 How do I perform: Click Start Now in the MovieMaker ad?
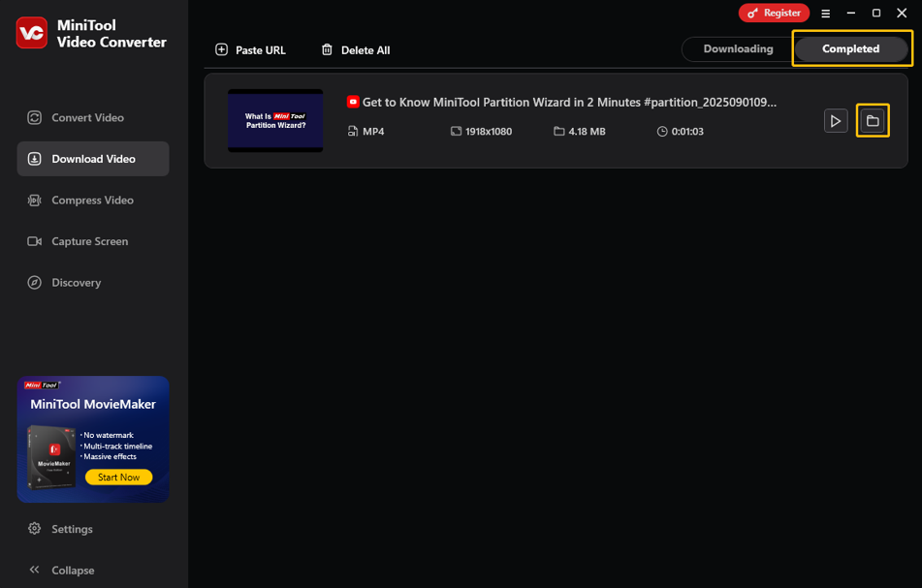(x=119, y=477)
